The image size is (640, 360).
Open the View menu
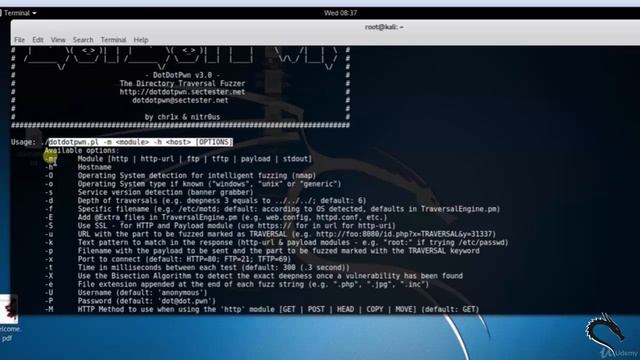[x=58, y=40]
